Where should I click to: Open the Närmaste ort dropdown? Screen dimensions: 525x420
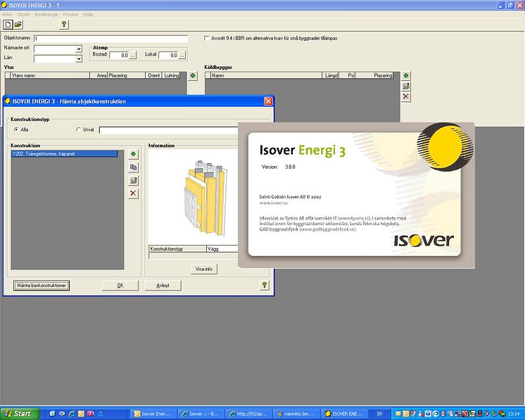click(79, 49)
